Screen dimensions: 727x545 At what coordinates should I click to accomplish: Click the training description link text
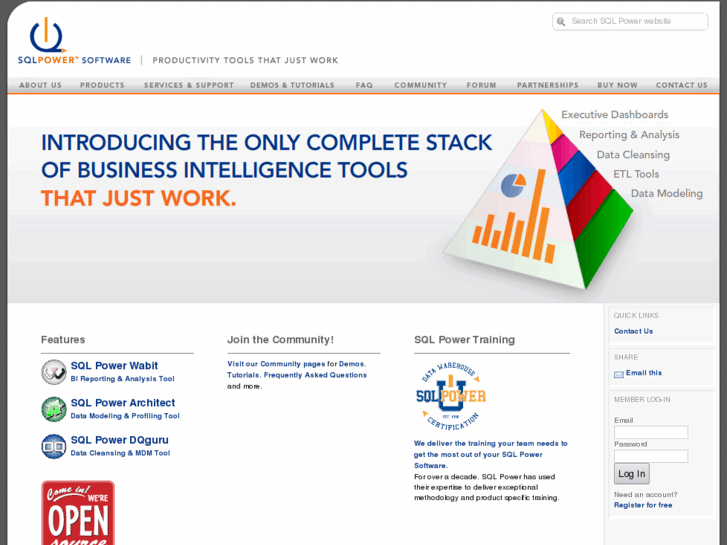click(x=491, y=455)
